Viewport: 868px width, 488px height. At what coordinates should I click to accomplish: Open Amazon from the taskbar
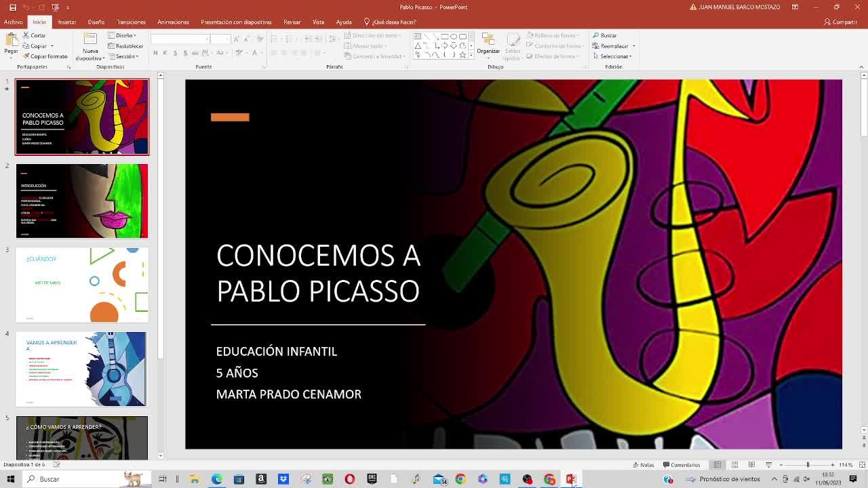[x=261, y=479]
